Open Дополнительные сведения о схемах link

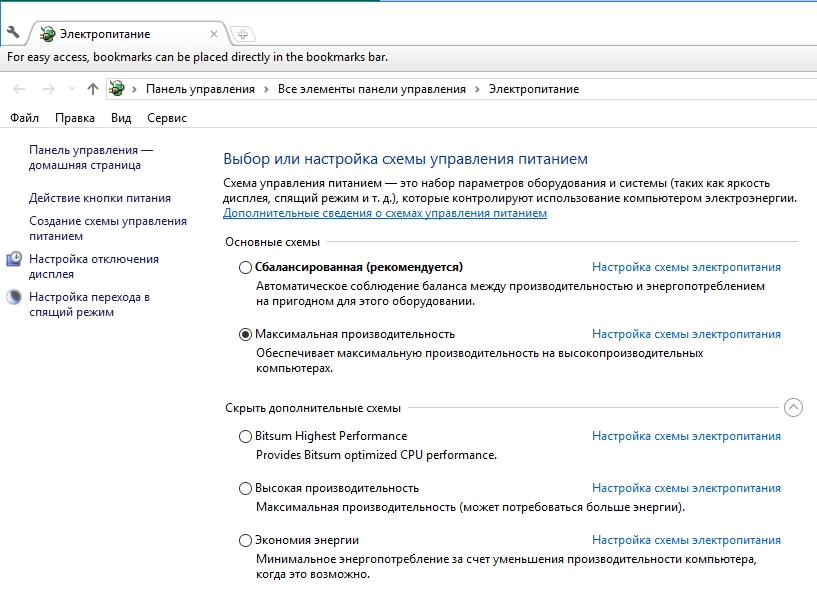click(384, 213)
